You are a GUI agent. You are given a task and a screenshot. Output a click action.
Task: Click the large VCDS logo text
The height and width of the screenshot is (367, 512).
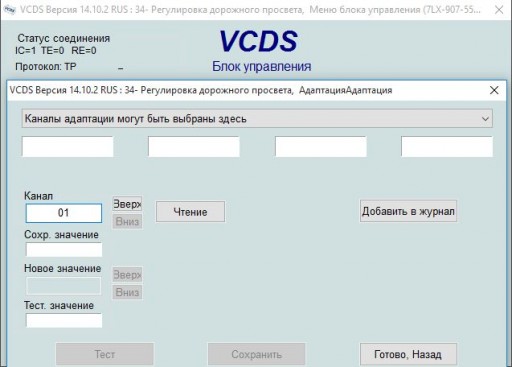(258, 41)
